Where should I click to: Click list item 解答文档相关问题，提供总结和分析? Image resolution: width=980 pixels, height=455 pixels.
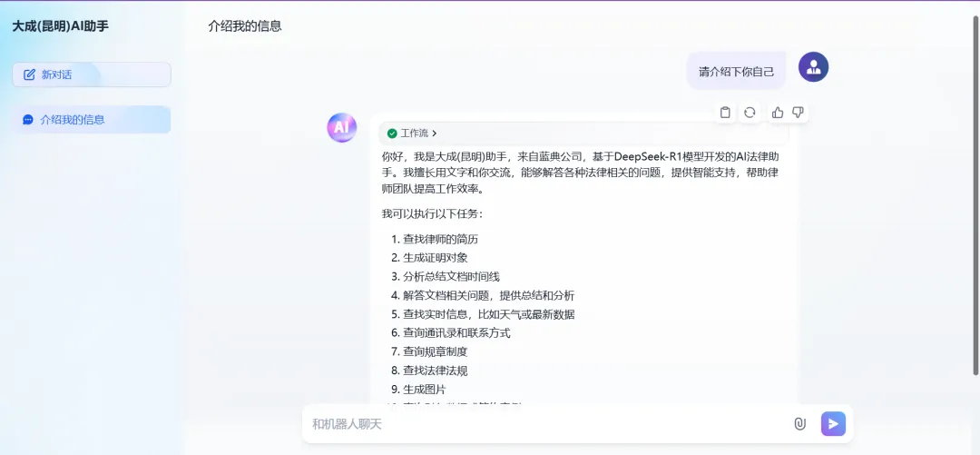(489, 295)
